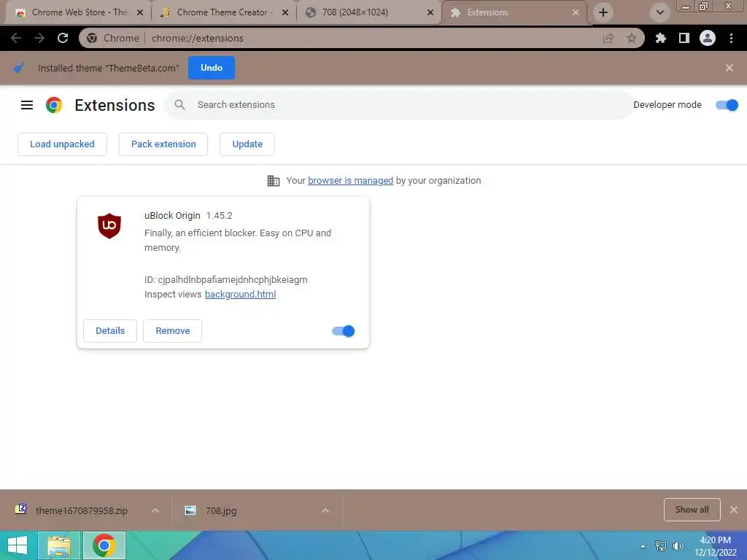Open the network tray icon
Screen dimensions: 747x560
[x=661, y=546]
